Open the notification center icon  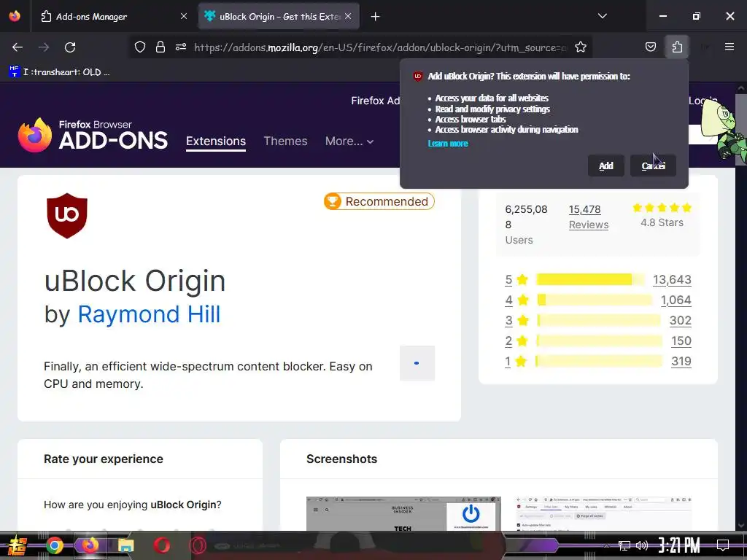pos(723,545)
